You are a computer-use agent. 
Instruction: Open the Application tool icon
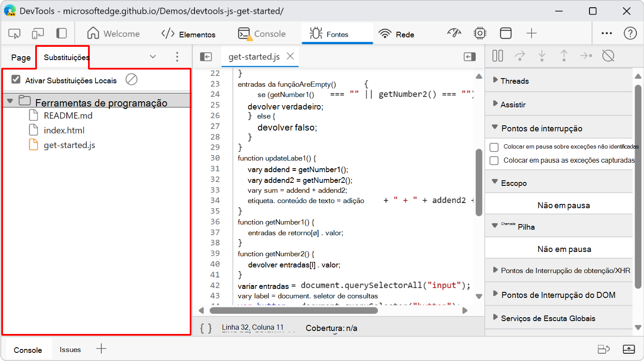point(506,33)
